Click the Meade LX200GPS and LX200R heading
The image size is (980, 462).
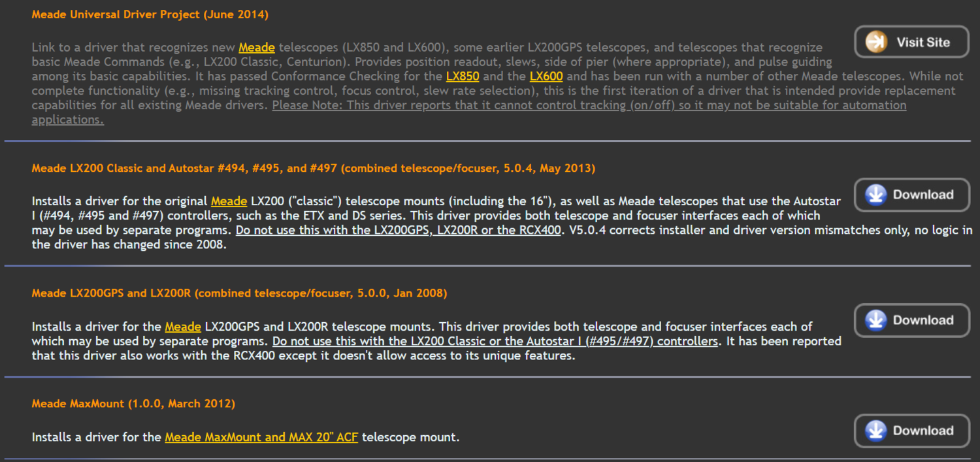pos(239,293)
